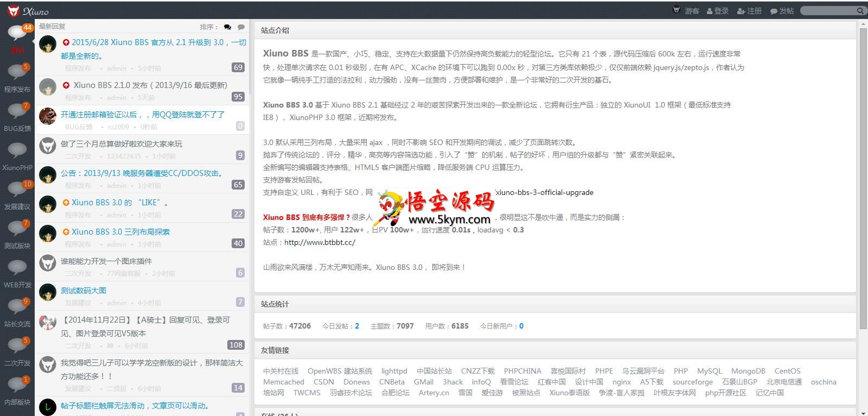The image size is (868, 416).
Task: Click 今日发帖 count 2
Action: coord(357,326)
